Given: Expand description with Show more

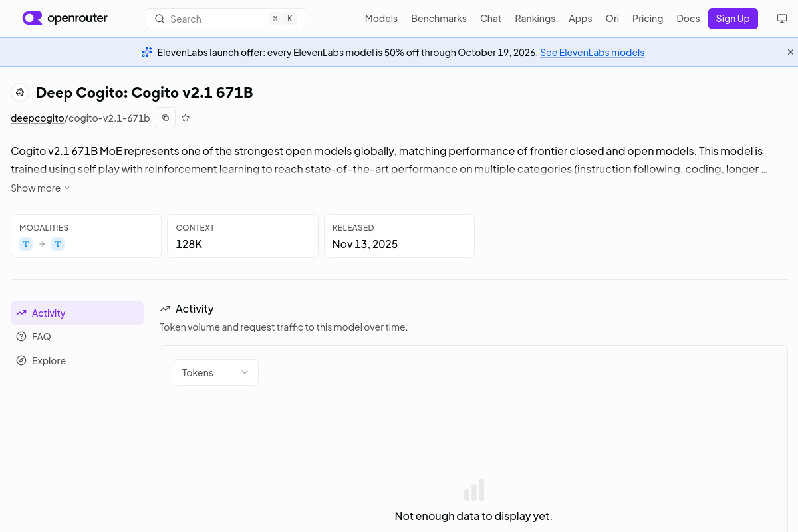Looking at the screenshot, I should (41, 188).
